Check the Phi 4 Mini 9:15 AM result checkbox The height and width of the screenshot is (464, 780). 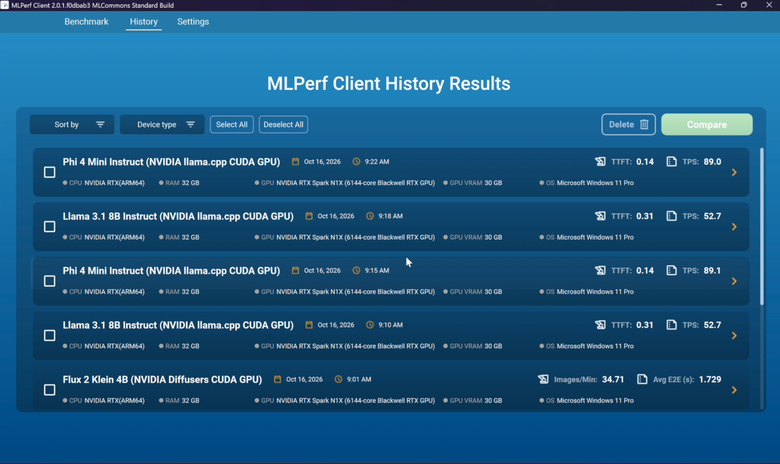pos(50,281)
